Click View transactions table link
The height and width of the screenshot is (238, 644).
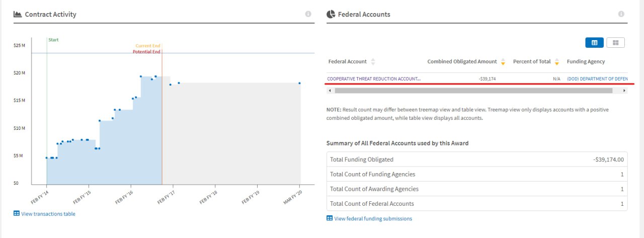click(48, 214)
